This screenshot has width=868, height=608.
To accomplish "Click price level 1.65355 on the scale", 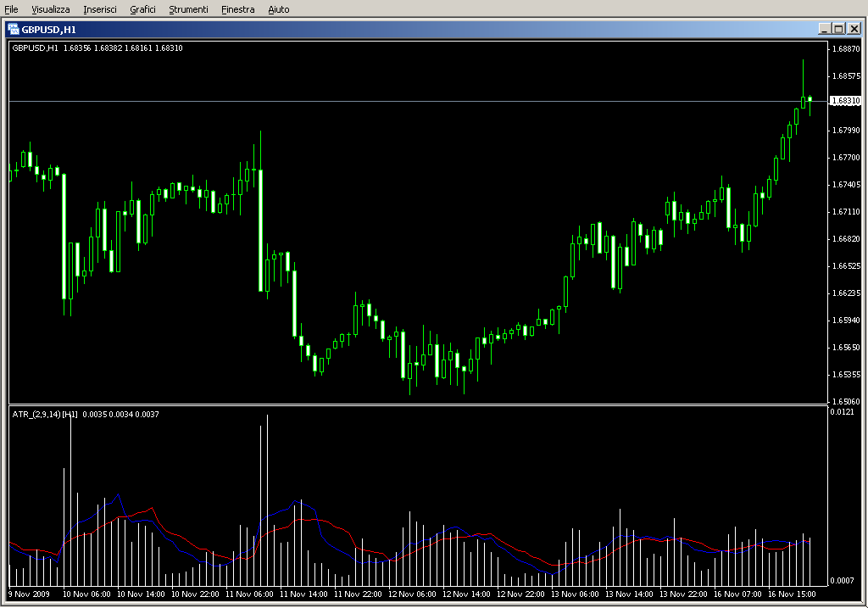I will point(847,374).
